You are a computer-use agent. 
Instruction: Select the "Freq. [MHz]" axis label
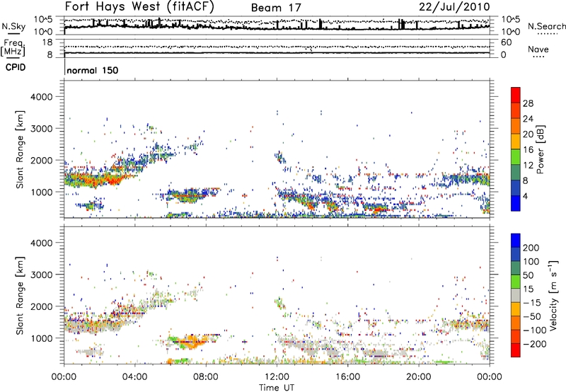pos(13,47)
